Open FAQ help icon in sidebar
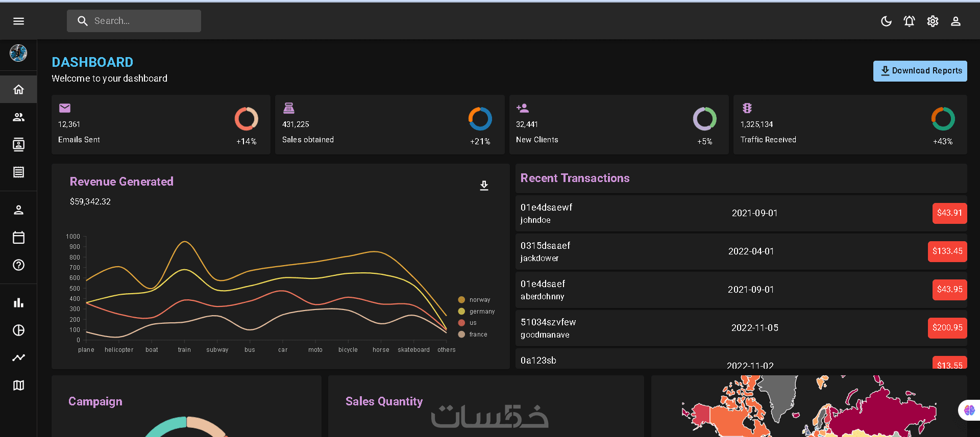The image size is (980, 437). (x=18, y=265)
